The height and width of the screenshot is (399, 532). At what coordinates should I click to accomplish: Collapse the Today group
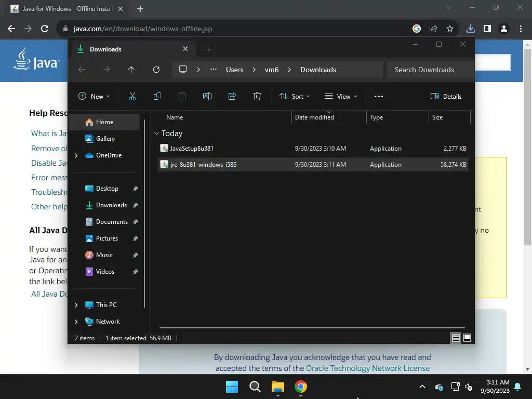[156, 134]
